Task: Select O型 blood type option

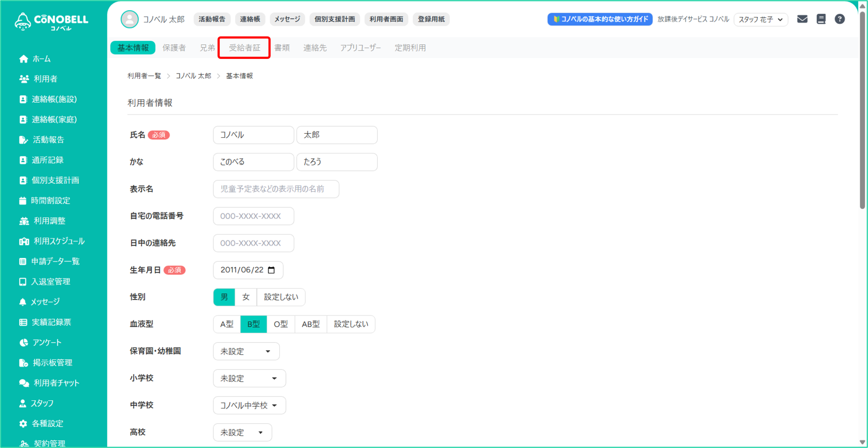Action: [280, 324]
